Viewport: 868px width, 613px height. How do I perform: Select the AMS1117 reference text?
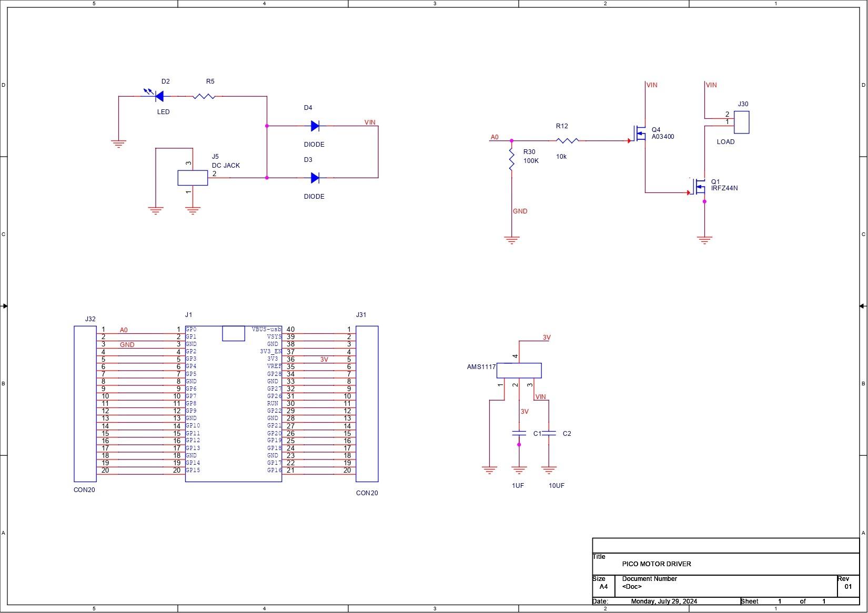click(x=481, y=367)
